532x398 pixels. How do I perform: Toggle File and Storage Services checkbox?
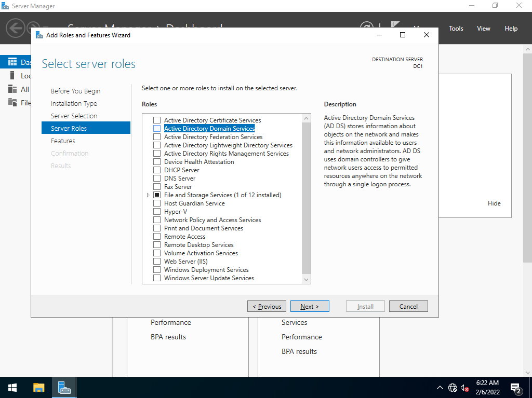[x=157, y=195]
